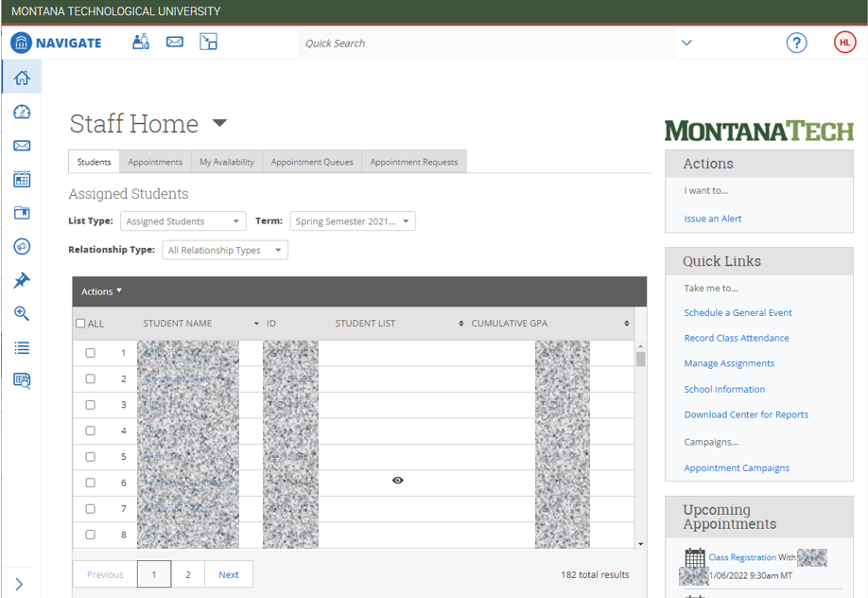Open the Appointment Queues tab
Image resolution: width=868 pixels, height=598 pixels.
[312, 162]
